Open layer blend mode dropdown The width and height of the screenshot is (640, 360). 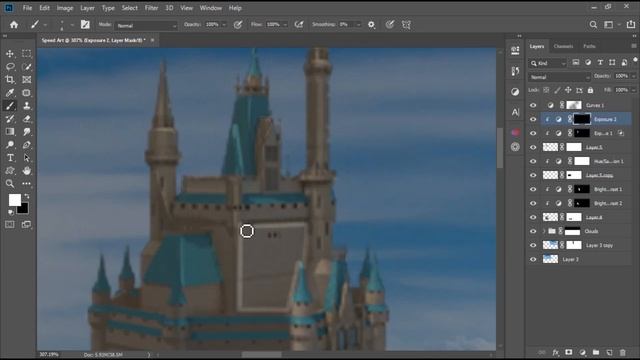pyautogui.click(x=560, y=77)
